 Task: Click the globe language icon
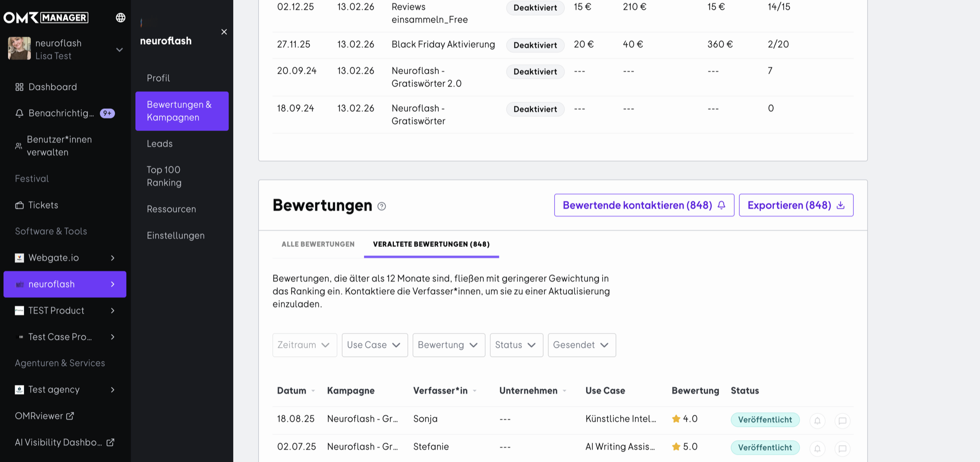(121, 18)
